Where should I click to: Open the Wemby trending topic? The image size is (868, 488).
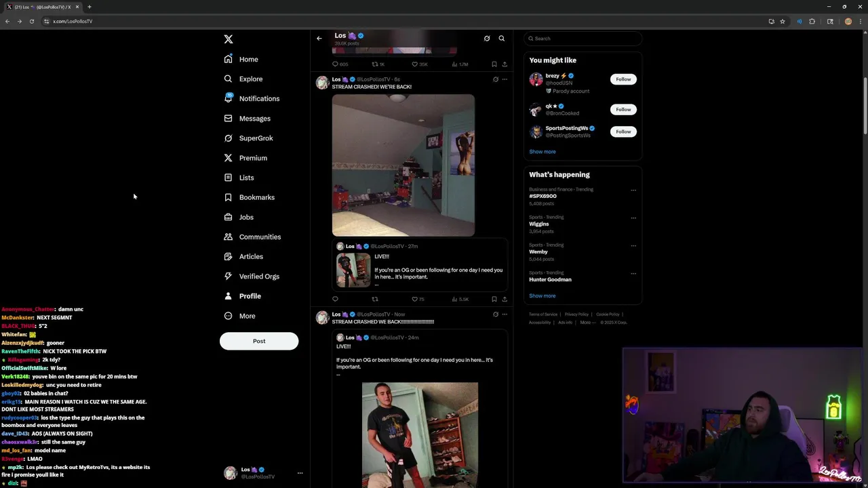[538, 251]
